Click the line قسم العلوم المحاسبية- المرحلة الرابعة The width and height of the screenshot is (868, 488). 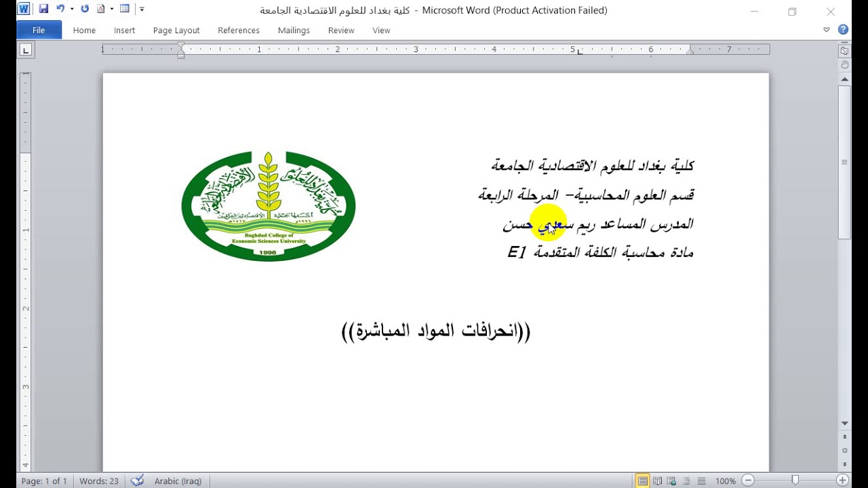587,195
